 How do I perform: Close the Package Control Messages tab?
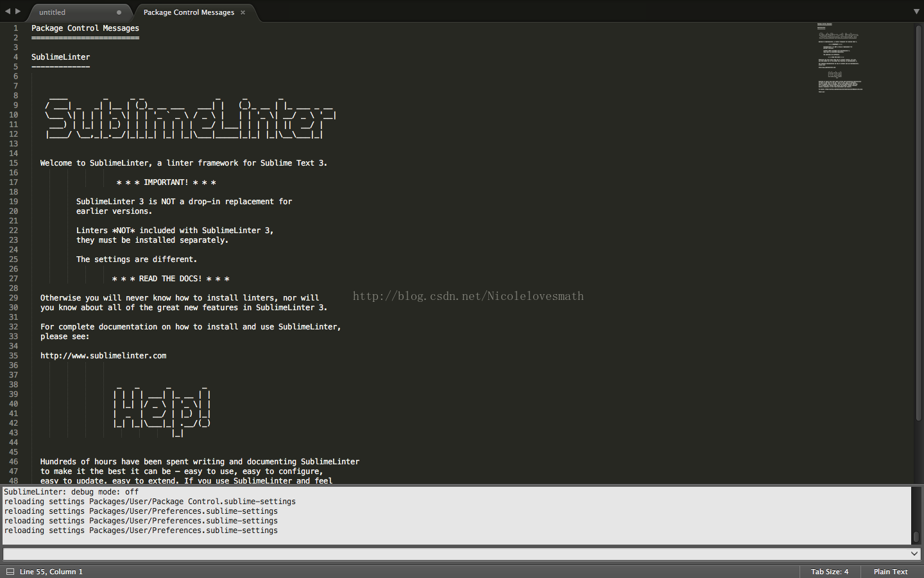tap(243, 12)
